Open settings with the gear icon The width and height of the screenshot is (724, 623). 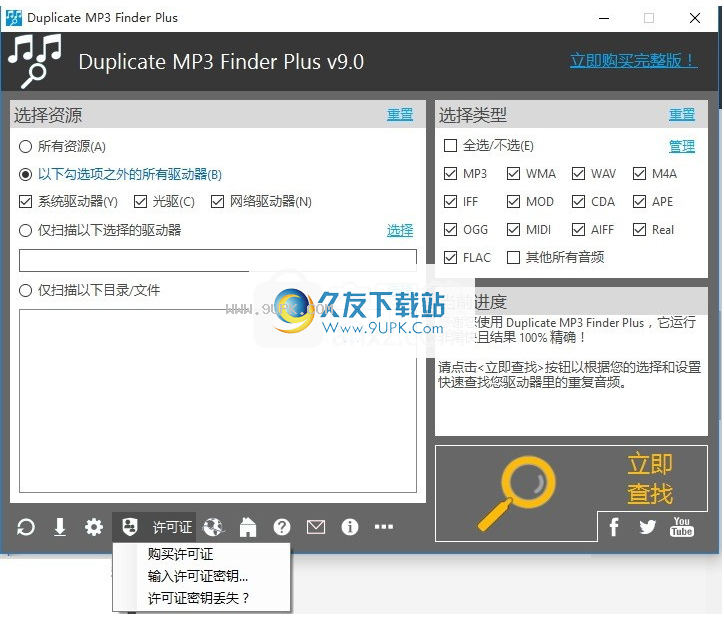pos(94,527)
